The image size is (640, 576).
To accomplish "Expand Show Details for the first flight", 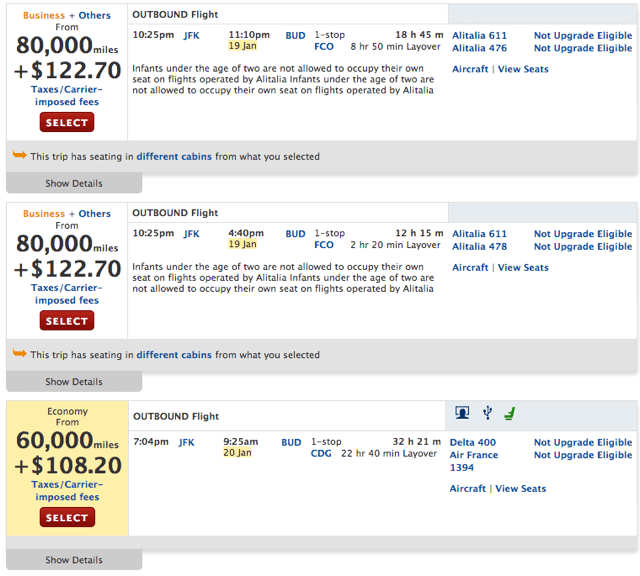I will click(x=74, y=183).
